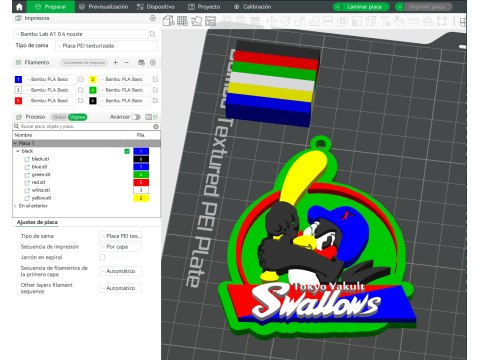Edit filament 6 preset icon
The height and width of the screenshot is (360, 480).
(155, 100)
